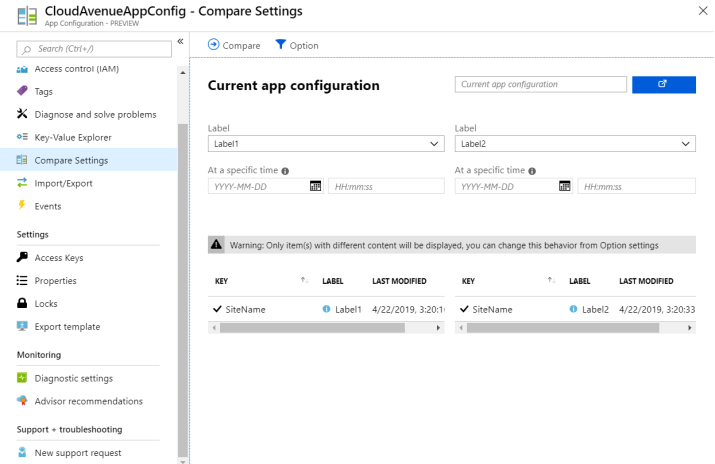Close the Compare Settings blade
The width and height of the screenshot is (715, 464).
click(703, 11)
